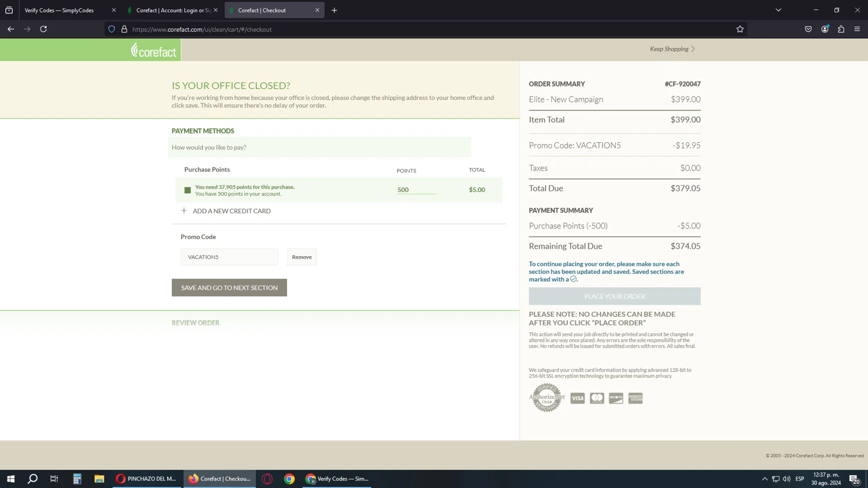Click the Corefact logo
Viewport: 868px width, 488px height.
pos(153,50)
